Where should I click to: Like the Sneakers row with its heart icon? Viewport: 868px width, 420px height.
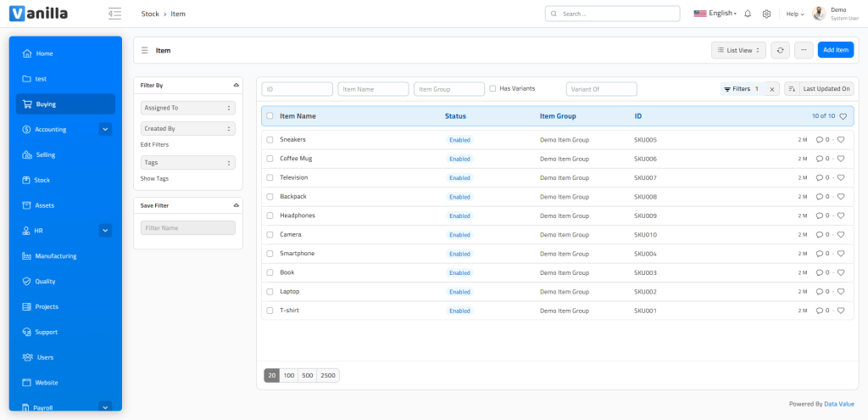(841, 140)
